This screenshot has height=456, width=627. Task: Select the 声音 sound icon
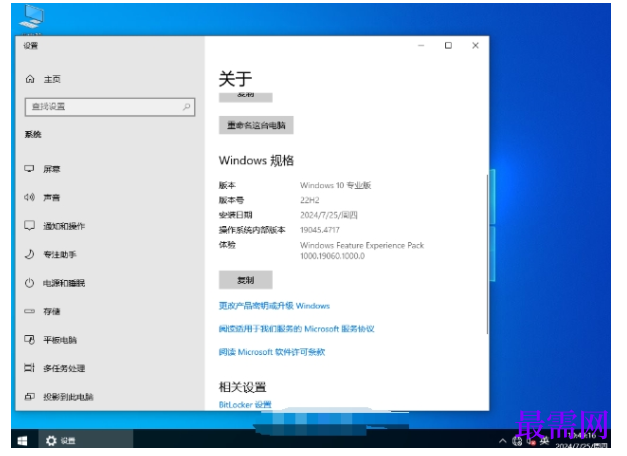30,197
